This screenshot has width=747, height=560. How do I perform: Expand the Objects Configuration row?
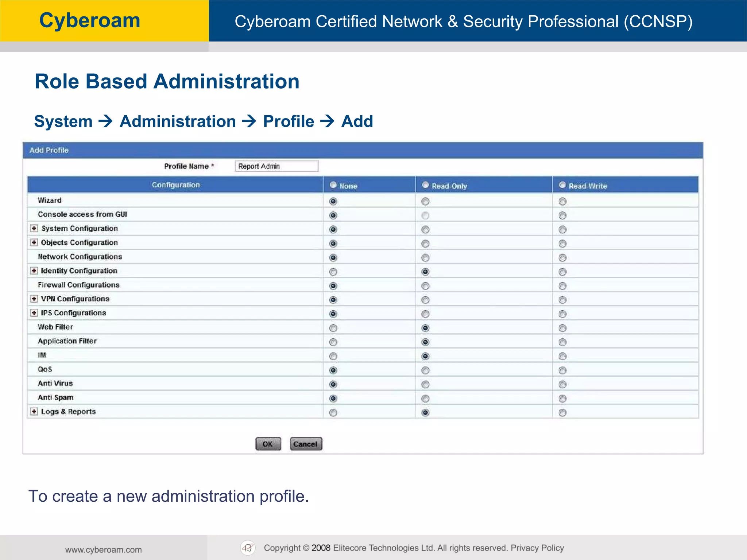[34, 242]
